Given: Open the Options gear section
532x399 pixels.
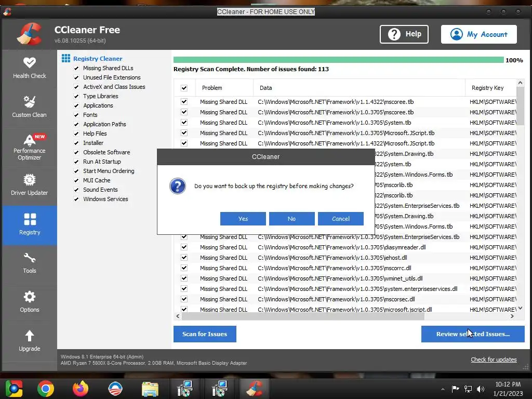Looking at the screenshot, I should coord(30,302).
